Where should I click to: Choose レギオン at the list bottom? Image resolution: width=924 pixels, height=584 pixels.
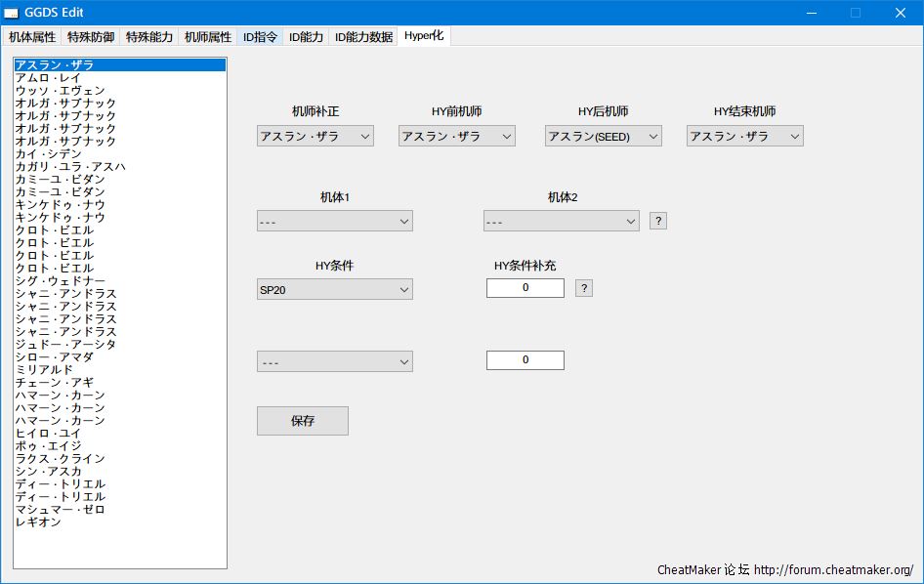point(39,522)
